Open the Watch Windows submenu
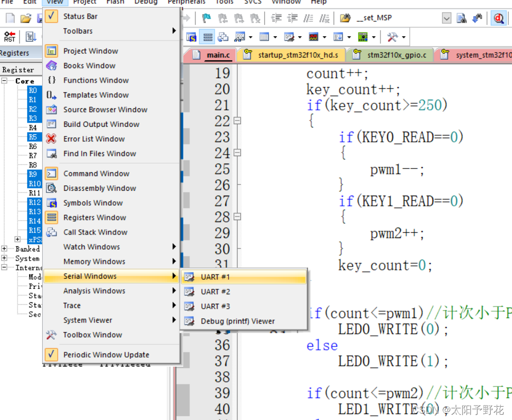The width and height of the screenshot is (512, 420). (111, 247)
